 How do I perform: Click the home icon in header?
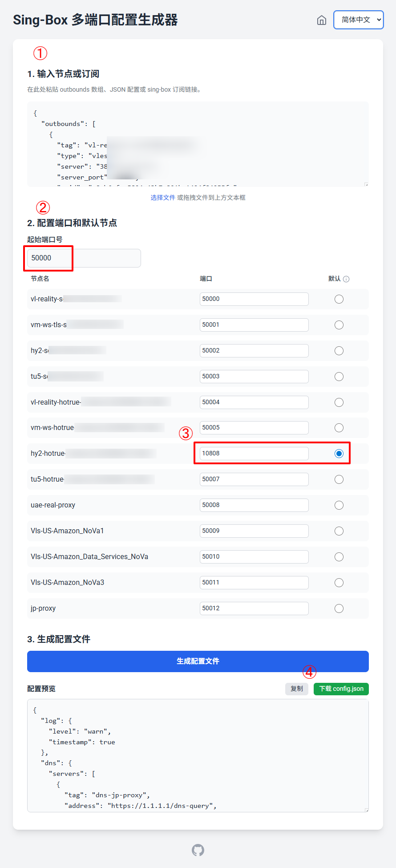[x=321, y=20]
